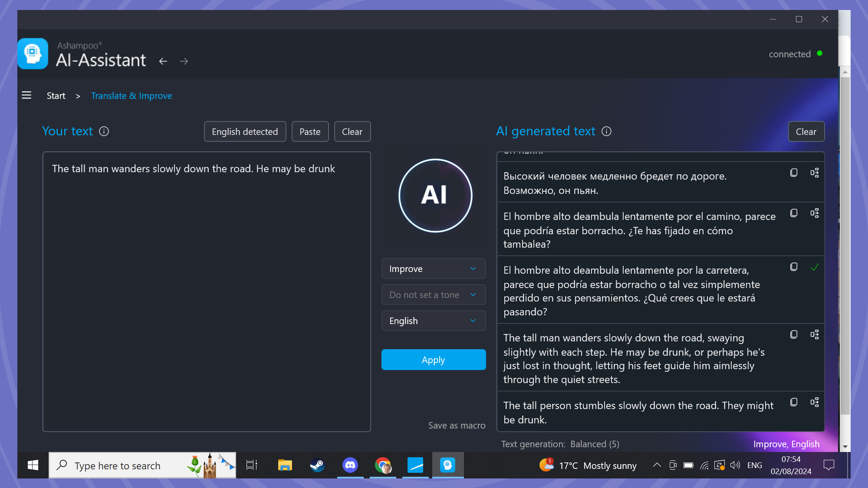The height and width of the screenshot is (488, 868).
Task: Click the Start breadcrumb menu item
Action: (x=56, y=95)
